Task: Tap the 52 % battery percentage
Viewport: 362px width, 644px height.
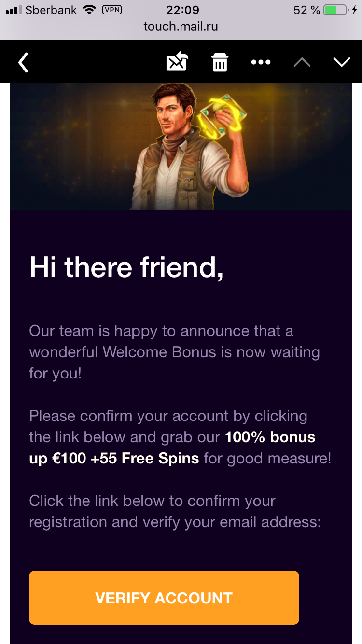Action: [306, 10]
